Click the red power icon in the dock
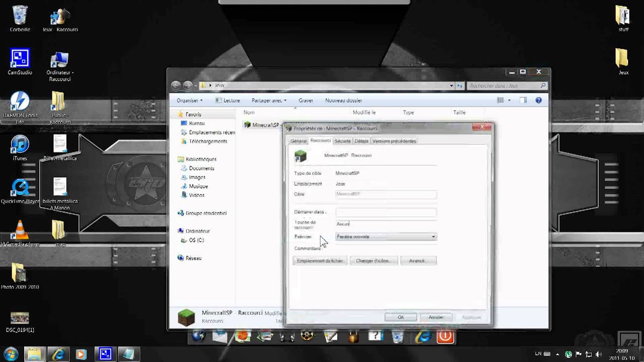 (445, 336)
